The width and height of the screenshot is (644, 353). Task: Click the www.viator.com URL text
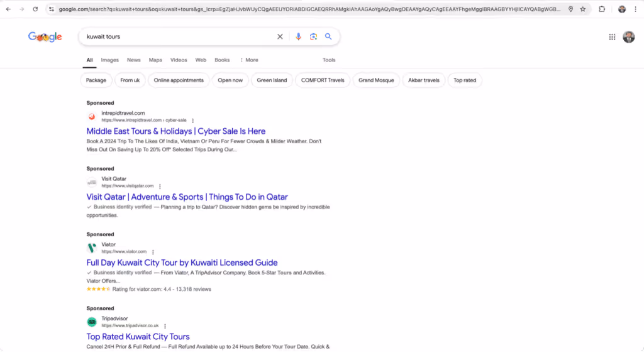(x=124, y=252)
